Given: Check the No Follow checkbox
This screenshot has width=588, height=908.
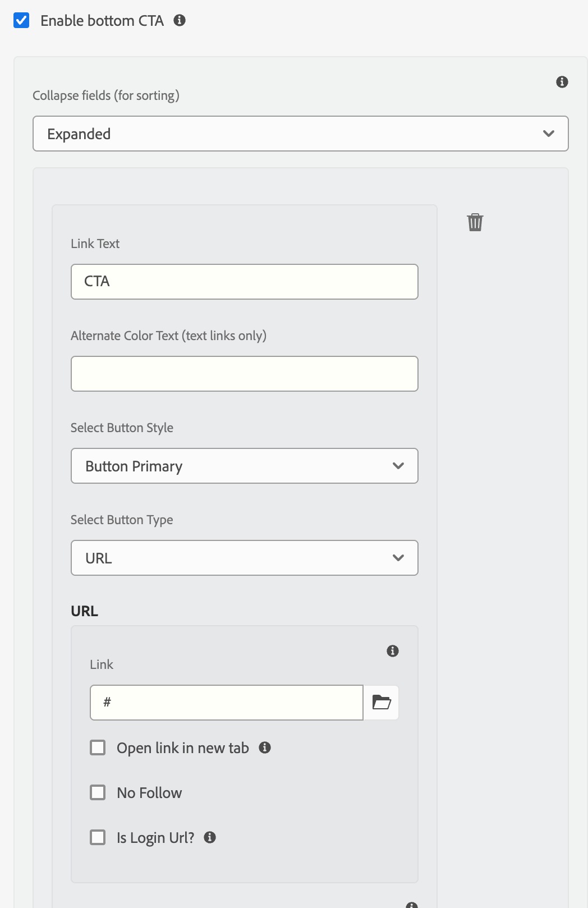Looking at the screenshot, I should pos(98,792).
